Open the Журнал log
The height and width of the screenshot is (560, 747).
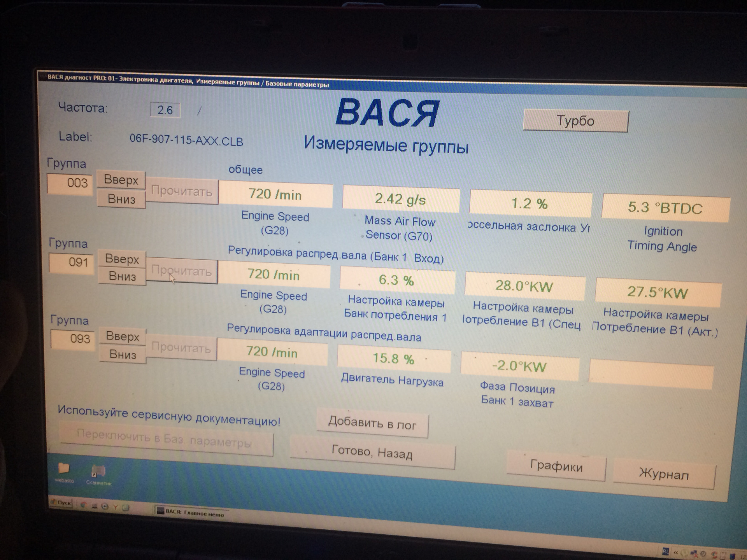pyautogui.click(x=664, y=474)
